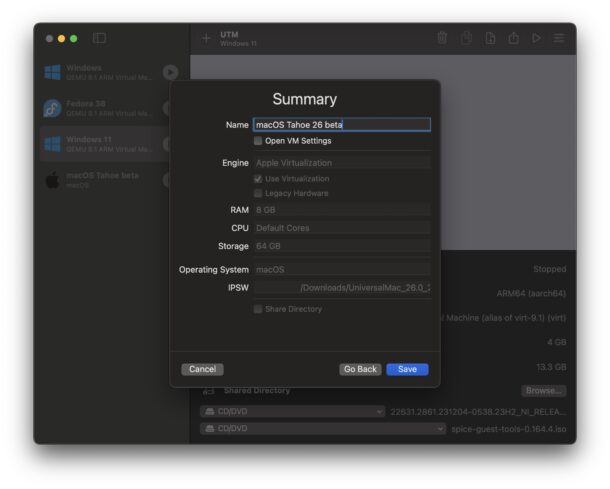Select the Fedora 38 virtual machine
The width and height of the screenshot is (610, 489).
[105, 108]
